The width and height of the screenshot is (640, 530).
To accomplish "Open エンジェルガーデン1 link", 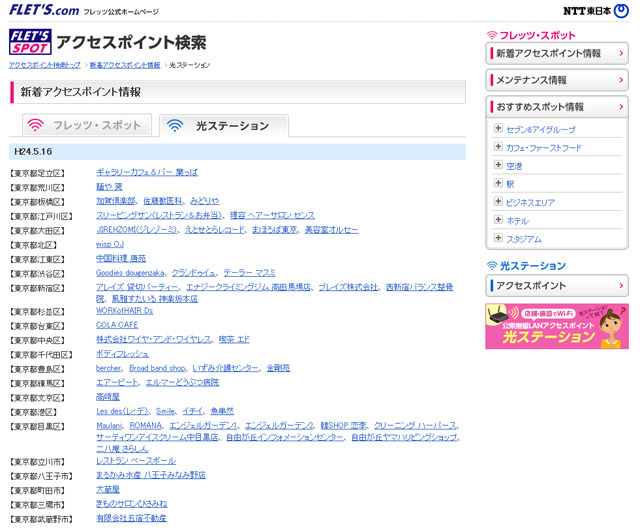I will (x=204, y=425).
